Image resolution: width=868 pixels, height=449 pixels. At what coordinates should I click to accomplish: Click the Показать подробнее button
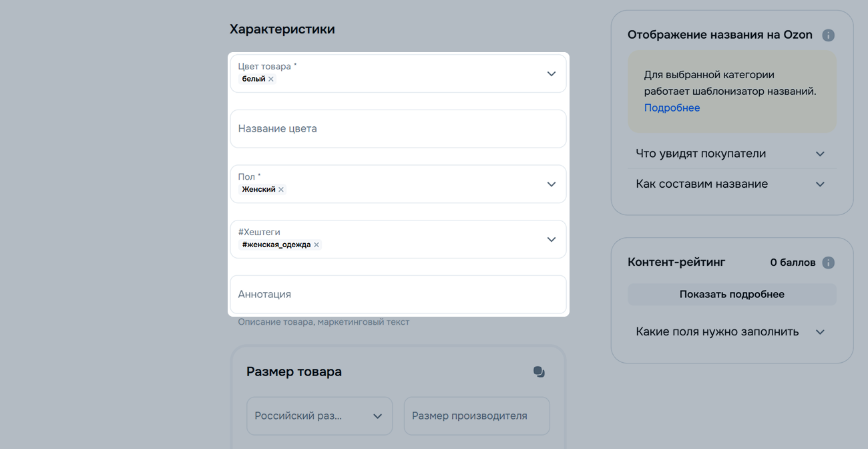[x=731, y=295]
